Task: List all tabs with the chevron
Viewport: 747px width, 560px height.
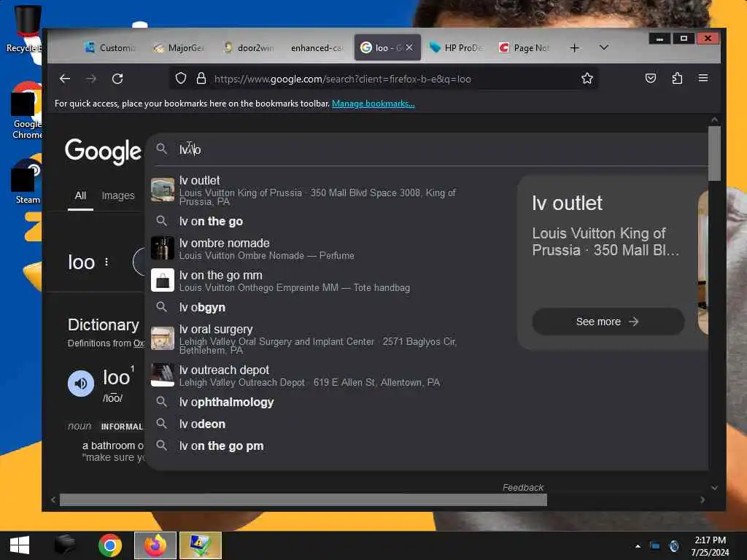Action: tap(603, 47)
